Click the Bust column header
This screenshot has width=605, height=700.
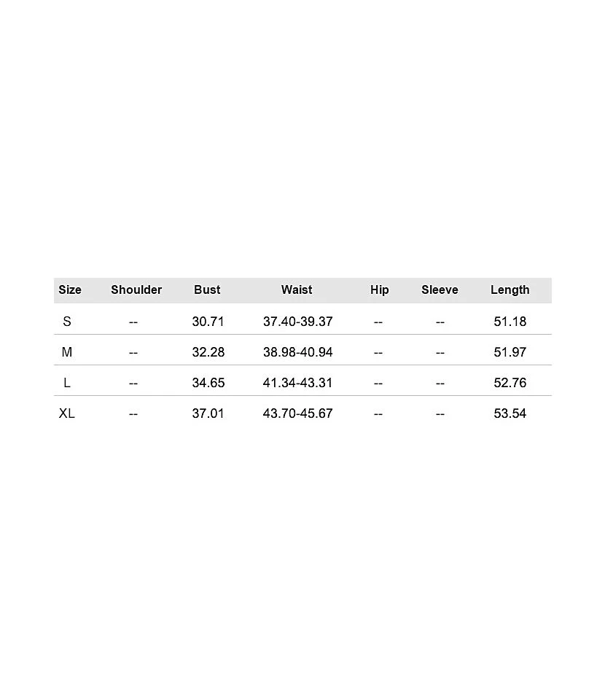coord(207,290)
